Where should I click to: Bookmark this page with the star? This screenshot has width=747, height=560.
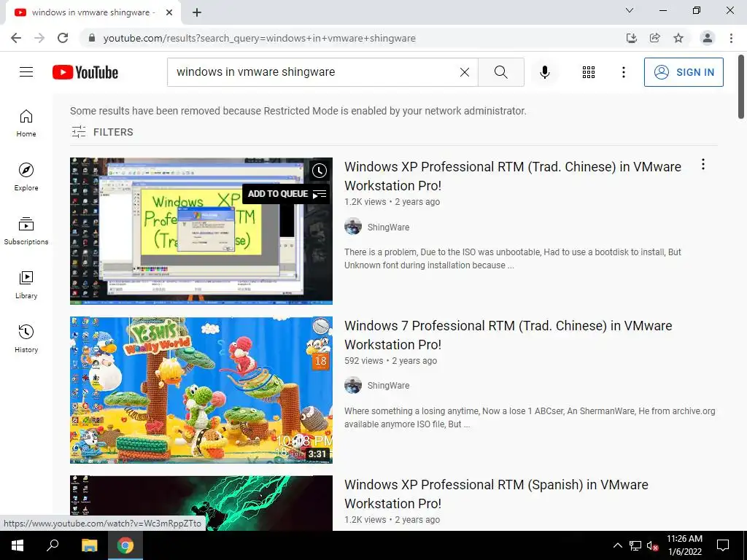[x=678, y=38]
